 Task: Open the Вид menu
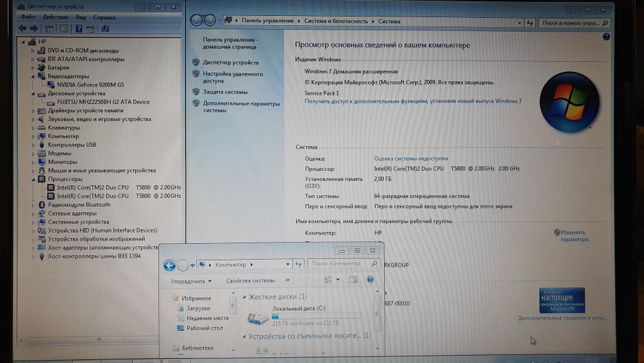(80, 17)
